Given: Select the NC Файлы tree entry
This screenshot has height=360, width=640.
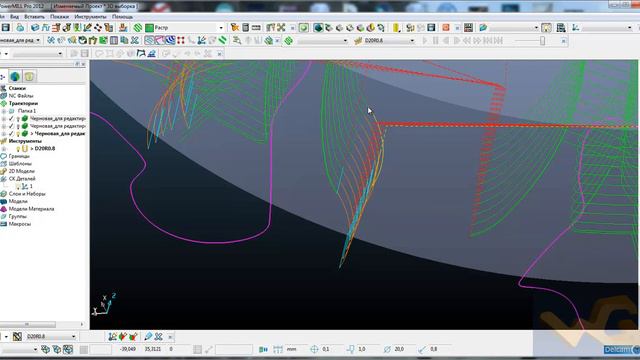Looking at the screenshot, I should click(21, 96).
